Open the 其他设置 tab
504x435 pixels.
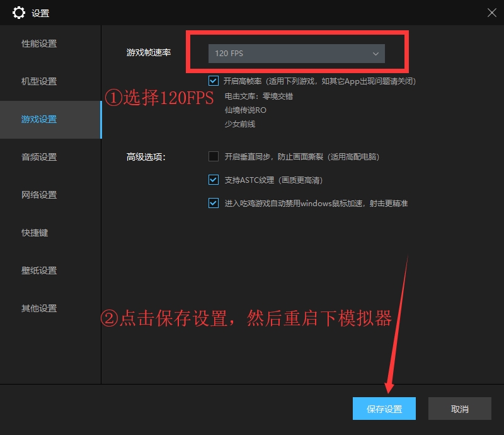coord(39,308)
